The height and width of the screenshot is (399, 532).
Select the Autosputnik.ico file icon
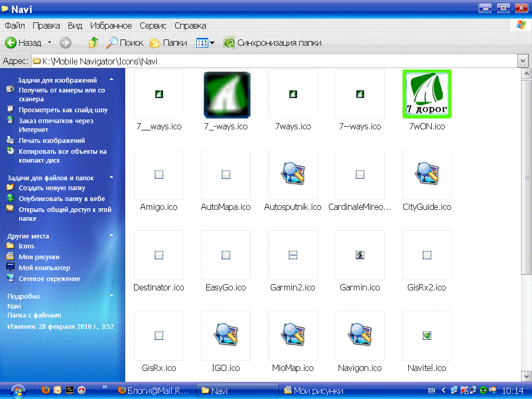coord(293,175)
